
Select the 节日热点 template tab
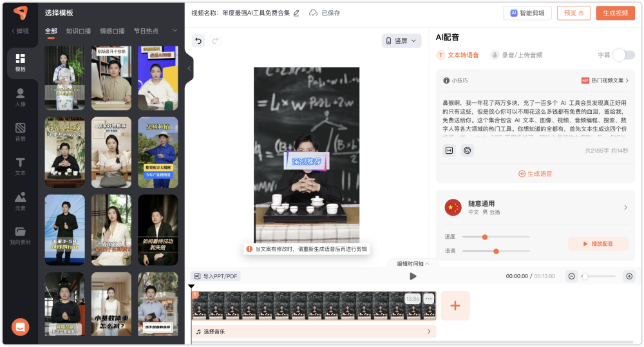(x=146, y=31)
